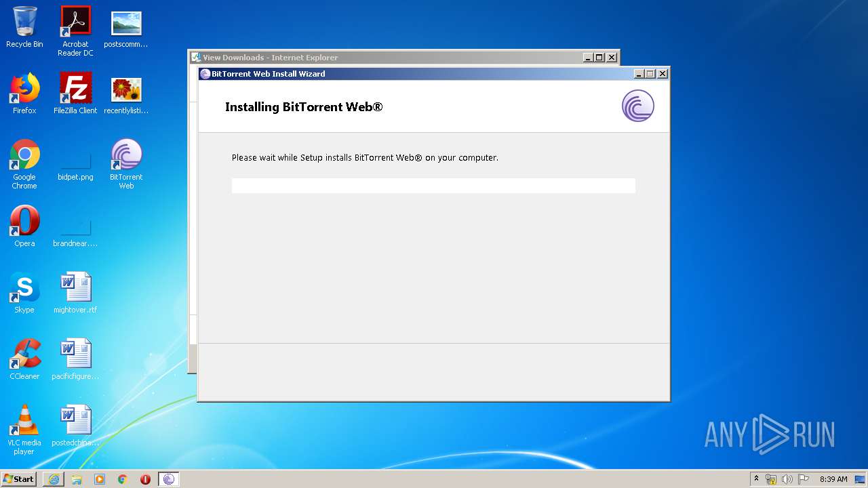The width and height of the screenshot is (868, 488).
Task: Maximize the BitTorrent Web Install Wizard
Action: (650, 74)
